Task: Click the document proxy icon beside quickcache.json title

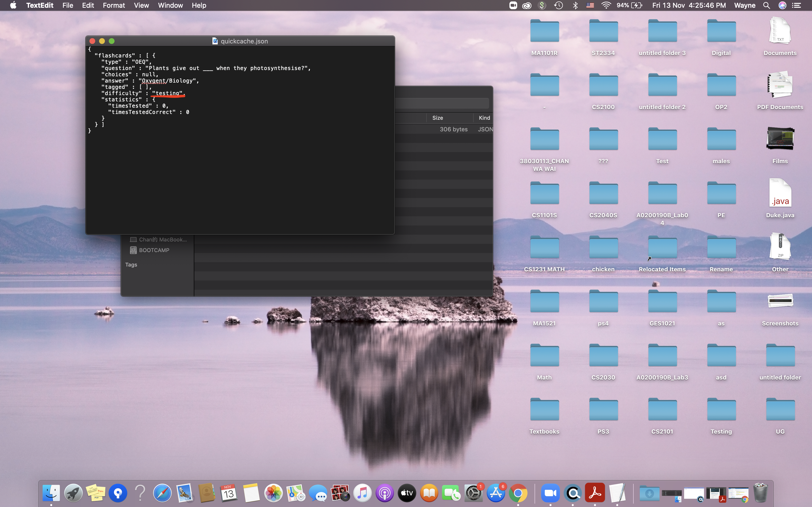Action: (215, 41)
